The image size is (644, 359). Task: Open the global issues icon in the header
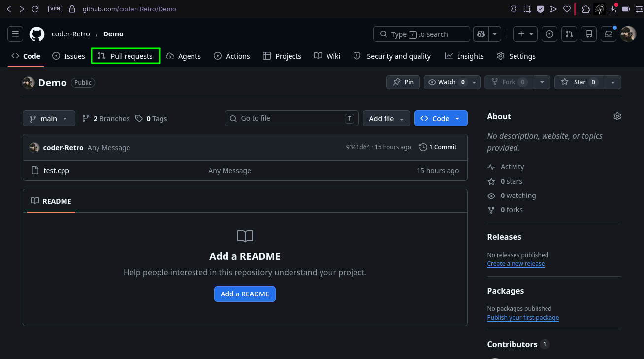click(x=549, y=34)
